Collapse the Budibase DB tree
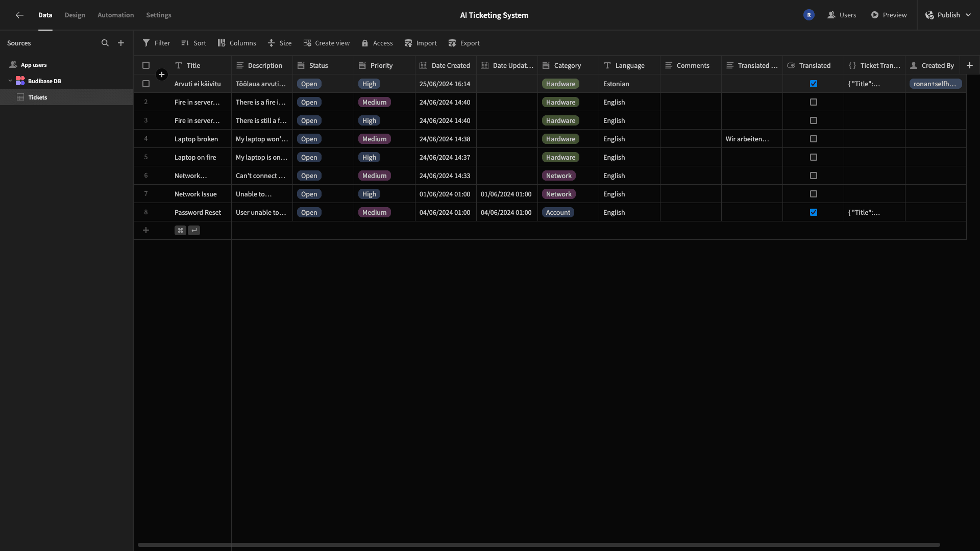The width and height of the screenshot is (980, 551). click(10, 81)
